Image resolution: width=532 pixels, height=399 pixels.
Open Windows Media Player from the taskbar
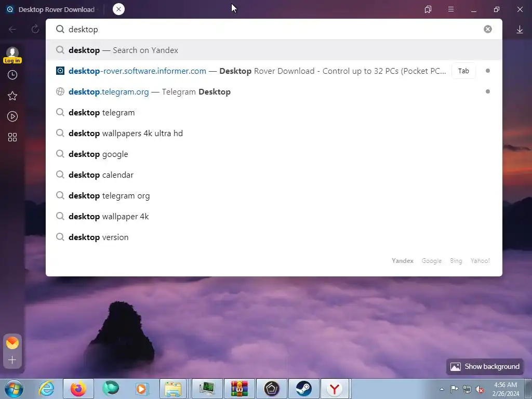pyautogui.click(x=141, y=389)
